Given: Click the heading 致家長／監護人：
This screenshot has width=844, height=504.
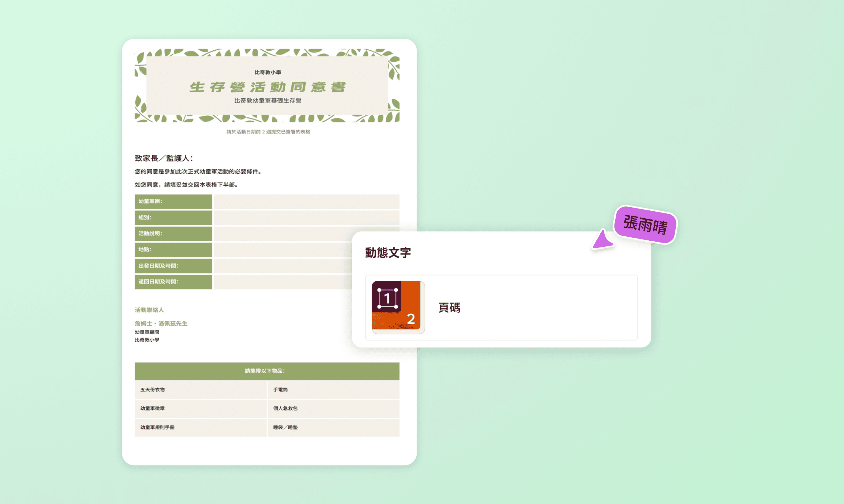Looking at the screenshot, I should click(x=164, y=158).
